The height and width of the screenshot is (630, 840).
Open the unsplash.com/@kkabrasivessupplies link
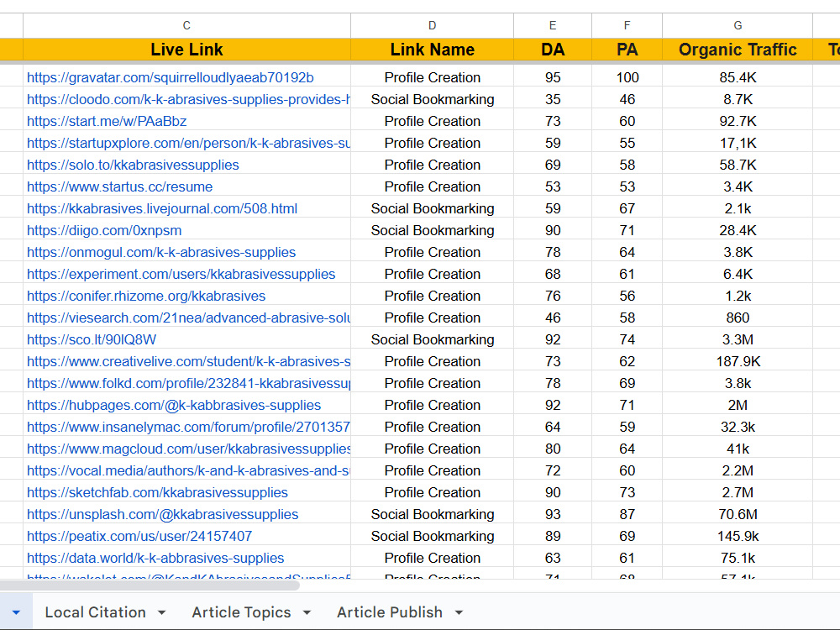click(162, 515)
